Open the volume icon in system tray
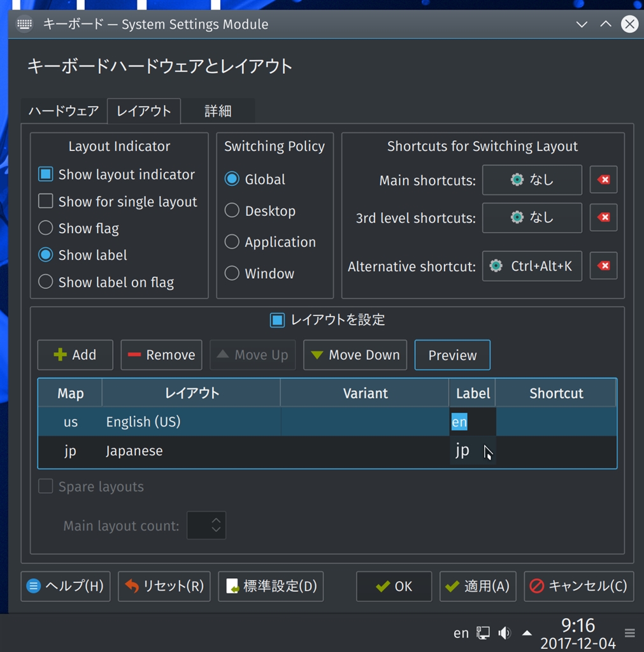The width and height of the screenshot is (644, 652). click(x=504, y=633)
